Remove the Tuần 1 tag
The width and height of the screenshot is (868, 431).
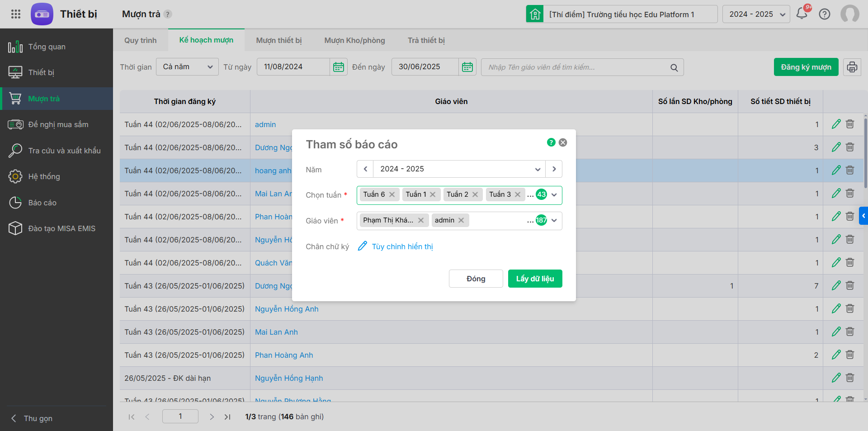click(433, 194)
